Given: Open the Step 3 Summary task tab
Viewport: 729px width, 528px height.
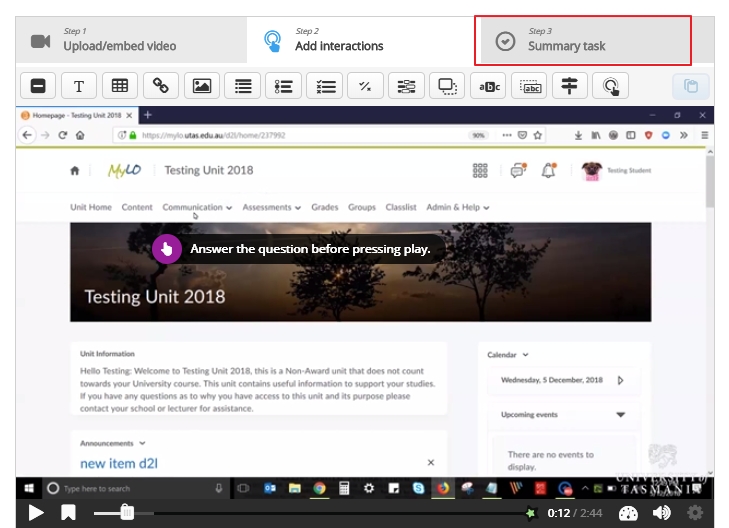Looking at the screenshot, I should [583, 40].
